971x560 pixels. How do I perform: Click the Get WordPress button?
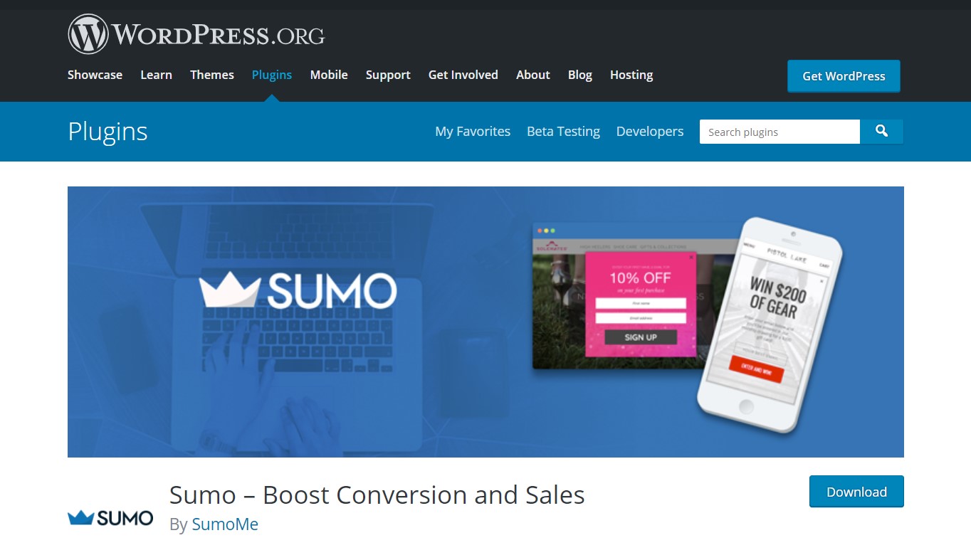pos(844,76)
